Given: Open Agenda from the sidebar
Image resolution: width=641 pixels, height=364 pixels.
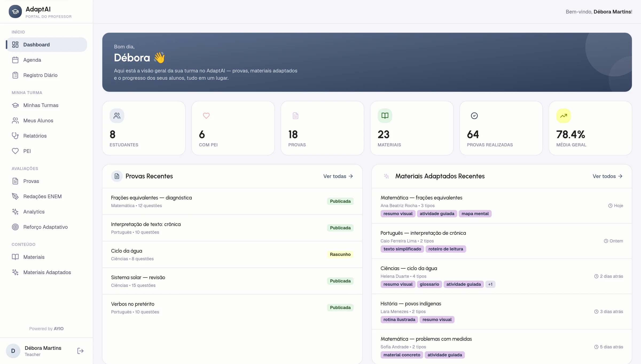Looking at the screenshot, I should pyautogui.click(x=46, y=60).
